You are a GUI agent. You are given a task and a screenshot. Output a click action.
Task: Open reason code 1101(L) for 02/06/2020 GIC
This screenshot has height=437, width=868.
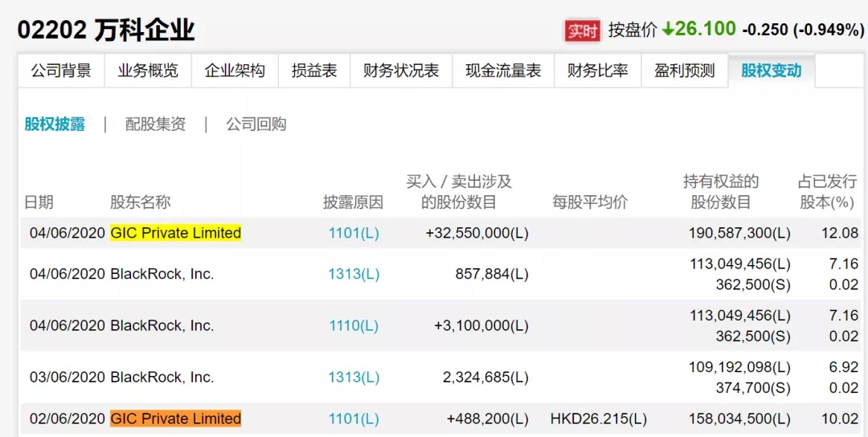pyautogui.click(x=354, y=419)
